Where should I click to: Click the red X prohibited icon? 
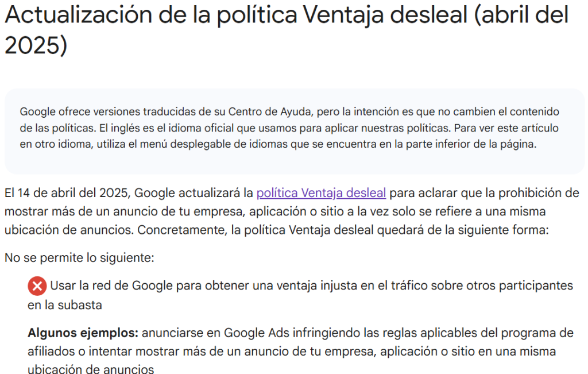coord(37,286)
